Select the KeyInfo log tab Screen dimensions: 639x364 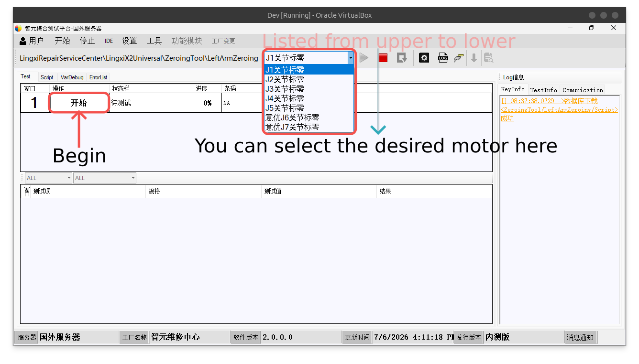coord(513,89)
